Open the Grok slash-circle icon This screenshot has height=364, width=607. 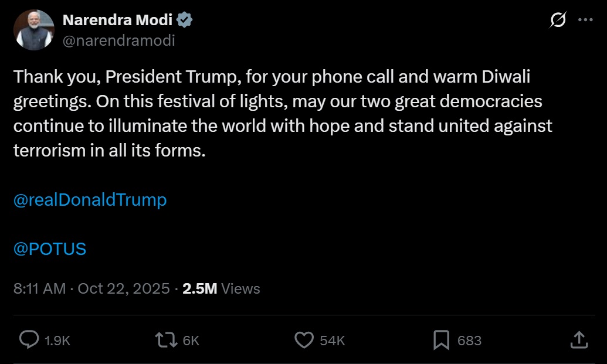pos(558,21)
